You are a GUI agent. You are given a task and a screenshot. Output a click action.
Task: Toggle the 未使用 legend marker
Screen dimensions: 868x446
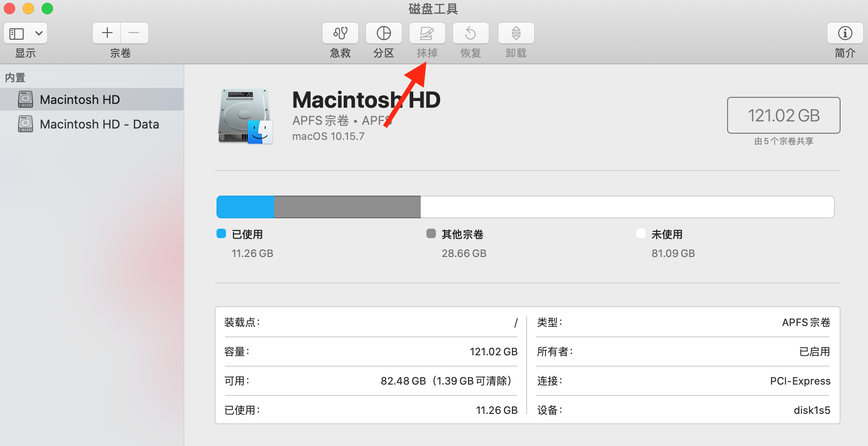pos(641,233)
